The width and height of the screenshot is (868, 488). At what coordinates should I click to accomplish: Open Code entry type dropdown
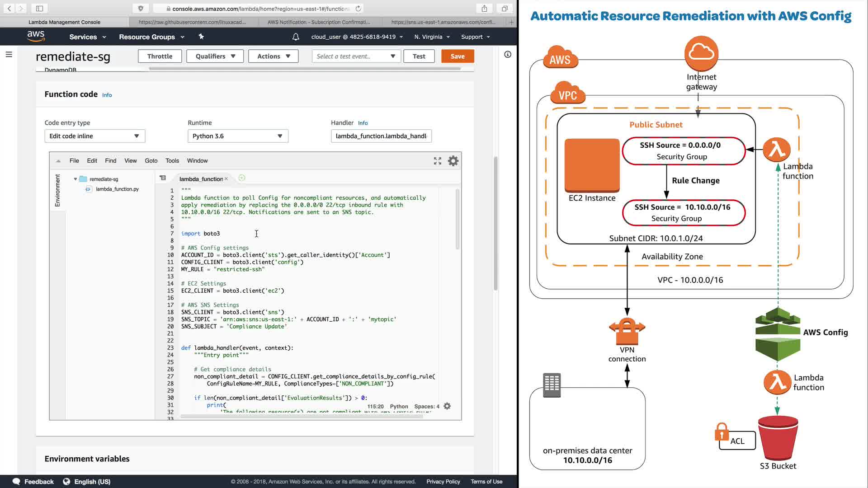tap(94, 136)
